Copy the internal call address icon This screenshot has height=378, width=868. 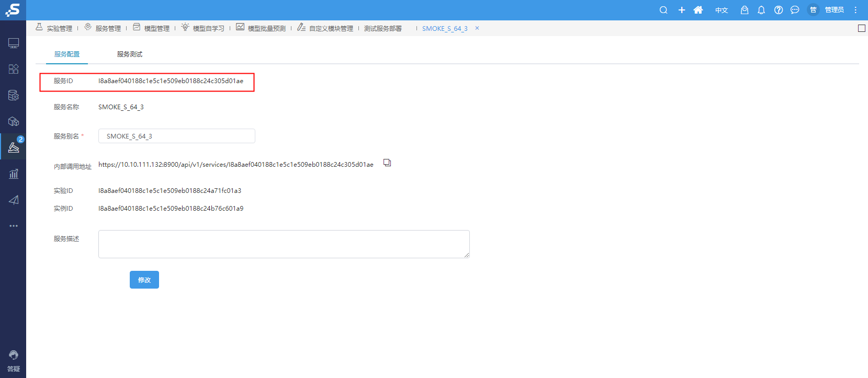(x=387, y=163)
